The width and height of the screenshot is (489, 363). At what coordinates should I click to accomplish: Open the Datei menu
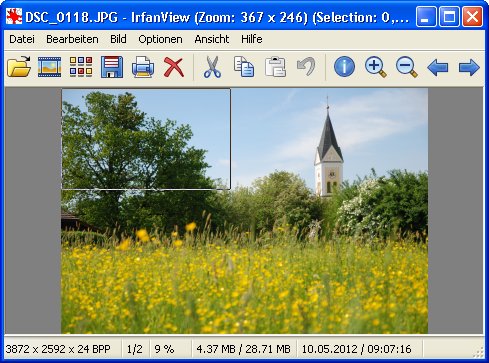(22, 39)
